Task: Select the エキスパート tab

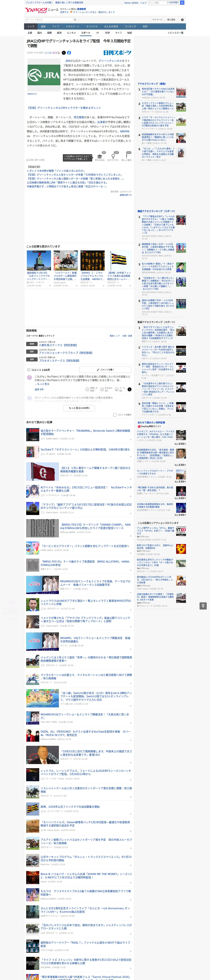Action: pyautogui.click(x=72, y=27)
